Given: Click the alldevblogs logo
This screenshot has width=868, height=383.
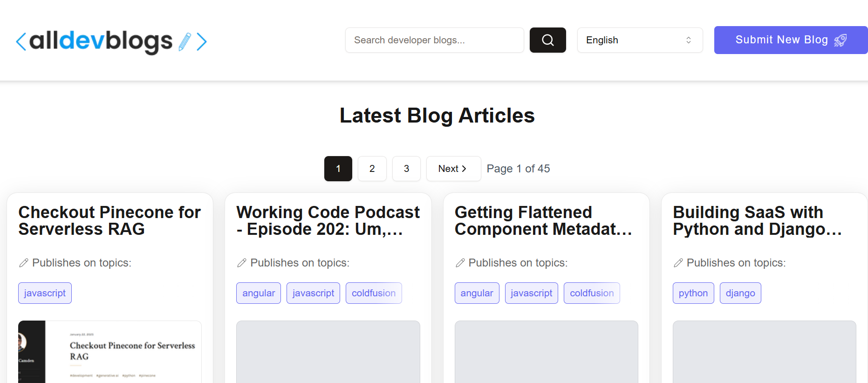Looking at the screenshot, I should click(111, 41).
